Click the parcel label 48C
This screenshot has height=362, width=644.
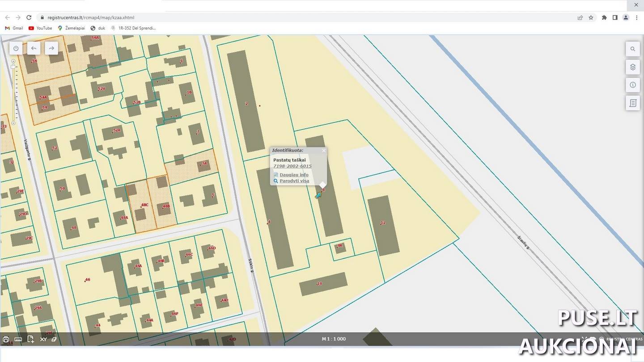click(x=144, y=205)
